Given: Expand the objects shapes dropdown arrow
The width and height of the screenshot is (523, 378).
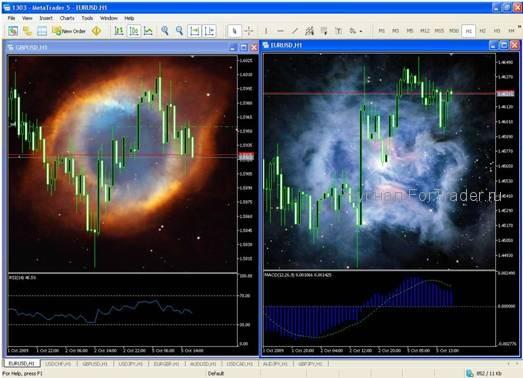Looking at the screenshot, I should (x=361, y=31).
